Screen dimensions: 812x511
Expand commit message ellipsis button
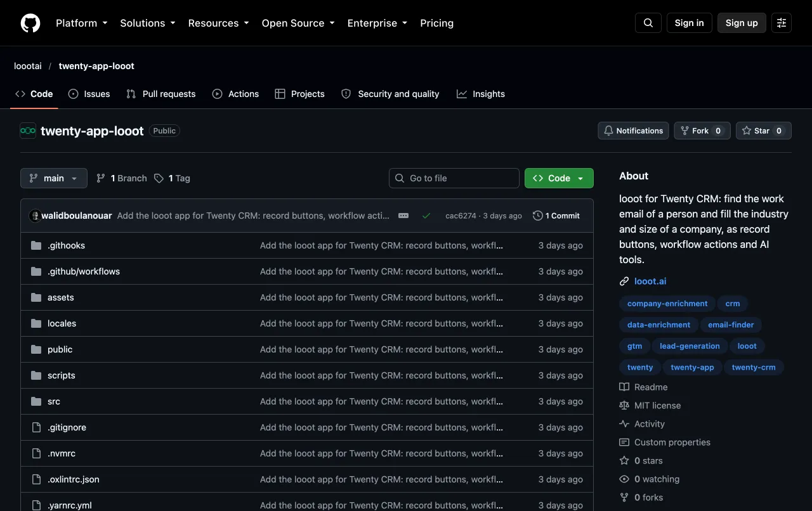tap(403, 216)
